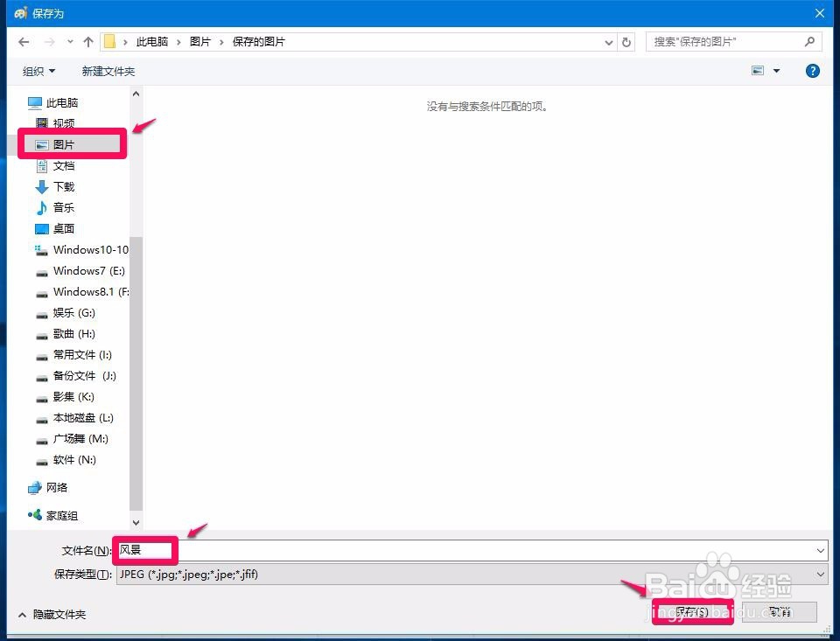Click the navigation pane scroll-down arrow
Screen dimensions: 840x641
[x=136, y=523]
